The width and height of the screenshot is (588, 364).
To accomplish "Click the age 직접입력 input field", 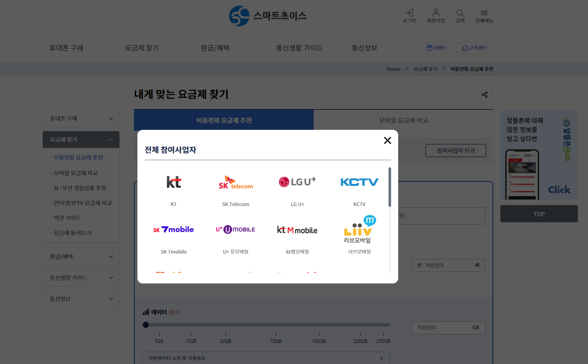I will pyautogui.click(x=448, y=265).
